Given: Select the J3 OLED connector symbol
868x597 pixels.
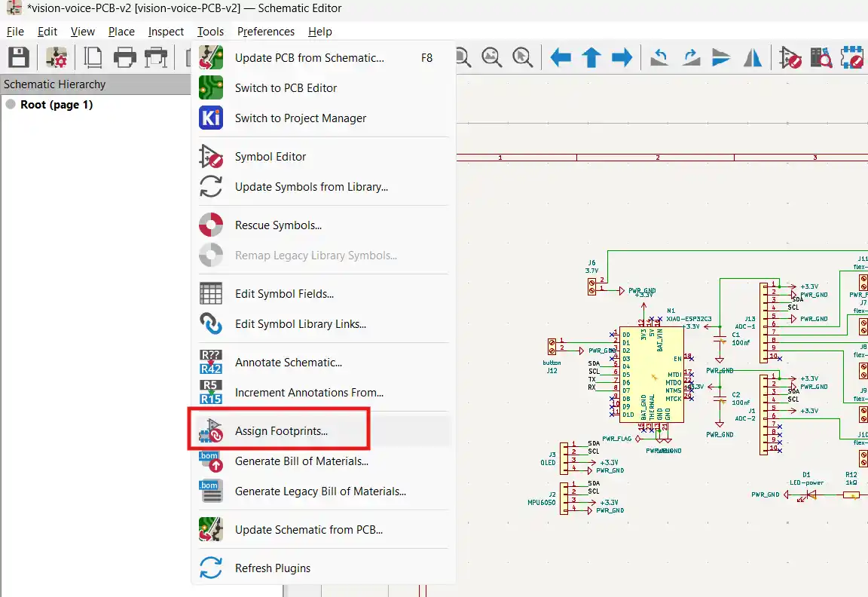Looking at the screenshot, I should pyautogui.click(x=564, y=458).
